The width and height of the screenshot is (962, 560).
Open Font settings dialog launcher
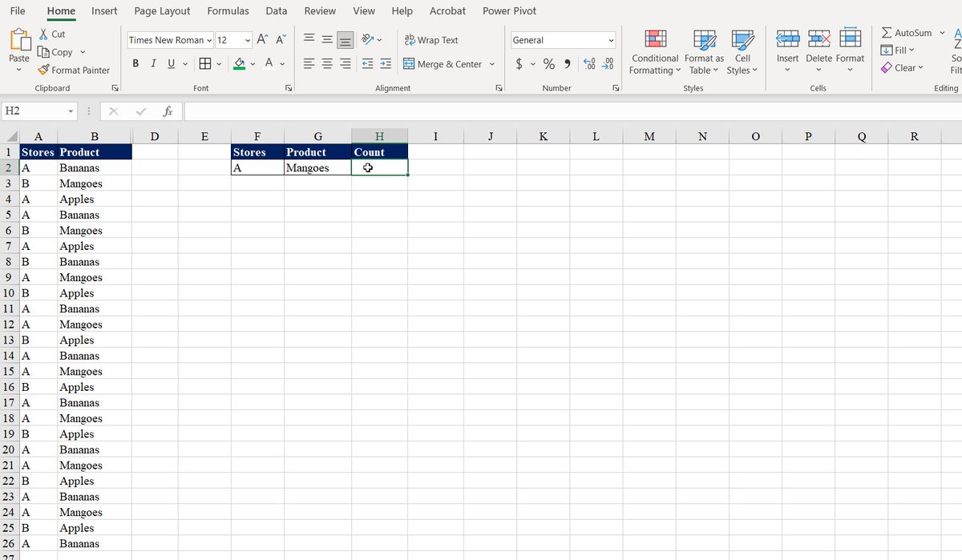289,88
